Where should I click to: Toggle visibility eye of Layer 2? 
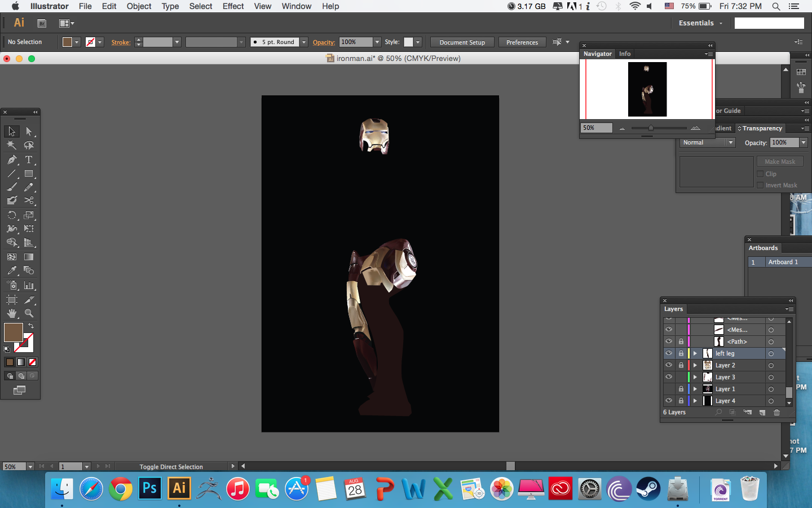point(669,365)
